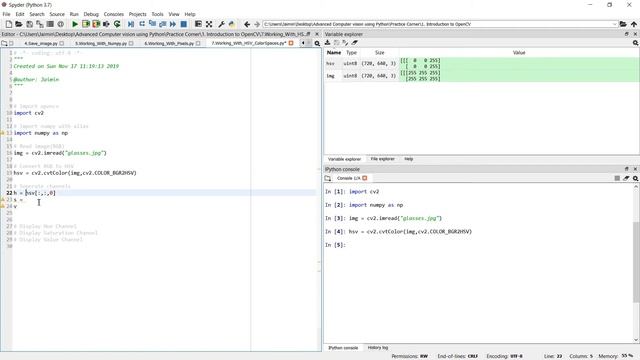Open the Source menu
Screen dimensions: 640x360
click(57, 14)
